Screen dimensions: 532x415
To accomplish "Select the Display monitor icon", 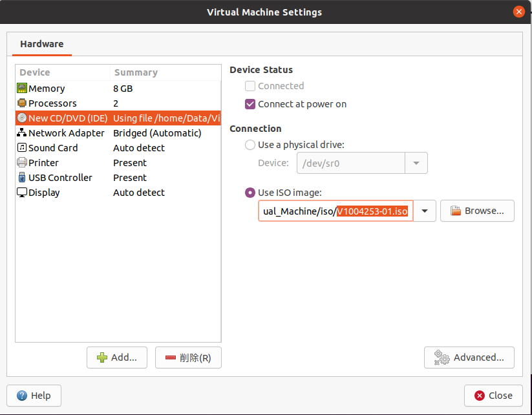I will coord(22,193).
